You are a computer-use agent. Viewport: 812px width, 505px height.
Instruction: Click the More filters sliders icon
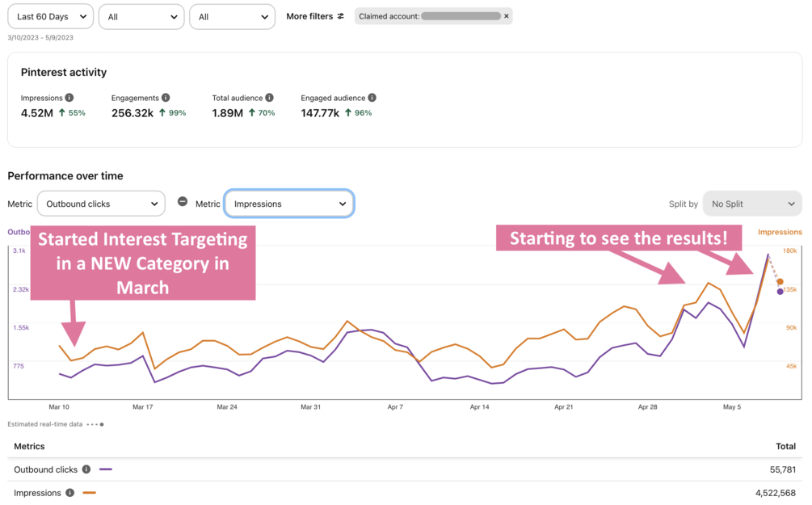coord(341,16)
